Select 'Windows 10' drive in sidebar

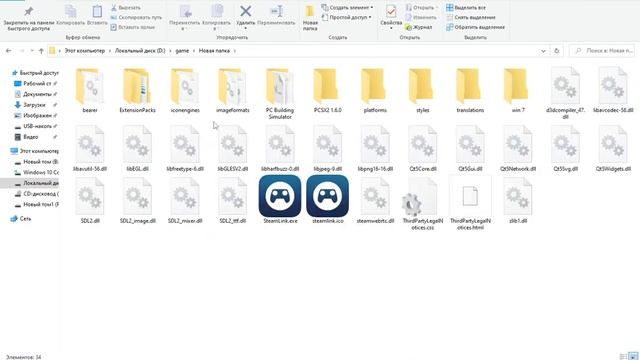click(x=36, y=172)
